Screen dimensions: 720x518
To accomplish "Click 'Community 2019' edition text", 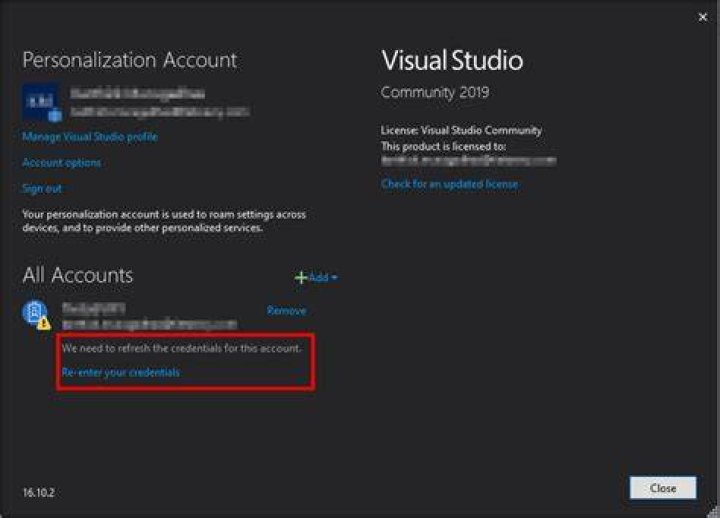I will [435, 92].
